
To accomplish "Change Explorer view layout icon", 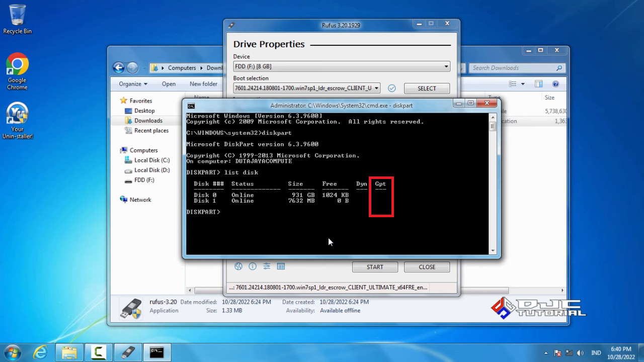I will (513, 84).
